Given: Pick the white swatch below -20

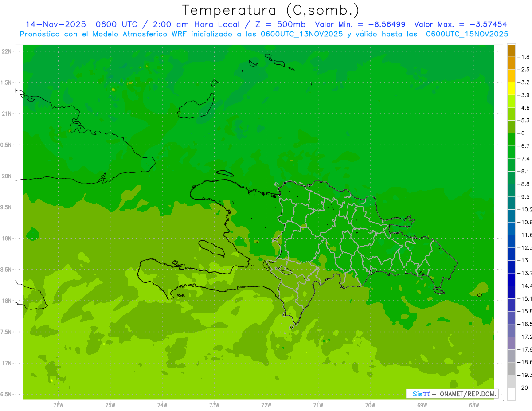Looking at the screenshot, I should click(x=511, y=394).
